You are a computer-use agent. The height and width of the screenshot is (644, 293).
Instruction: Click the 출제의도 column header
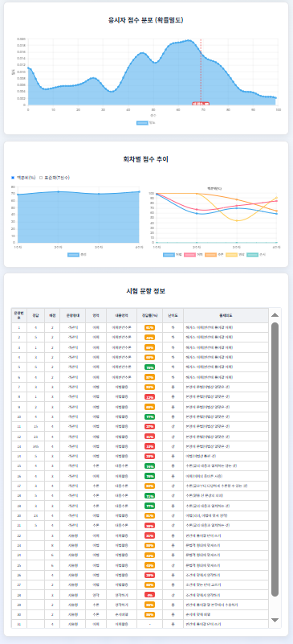point(226,315)
